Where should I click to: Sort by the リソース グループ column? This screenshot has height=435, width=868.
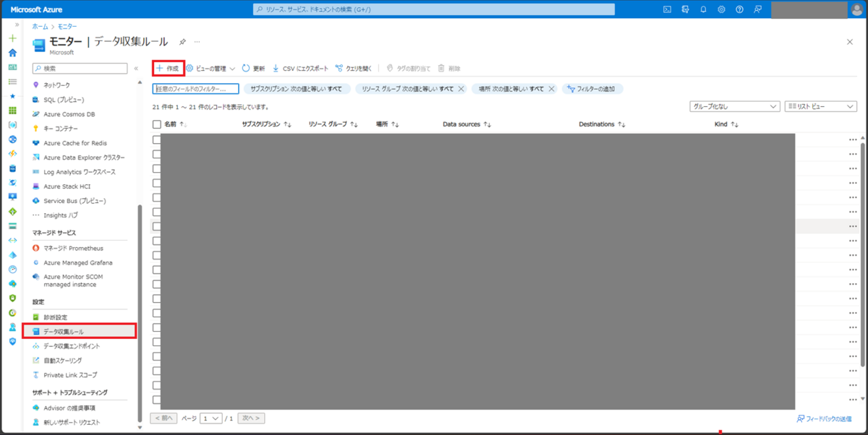pos(333,124)
